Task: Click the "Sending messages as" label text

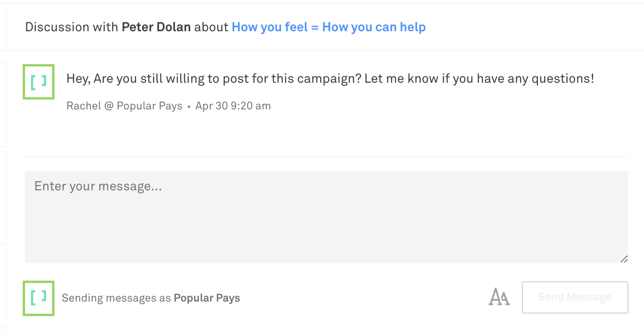Action: click(x=116, y=298)
